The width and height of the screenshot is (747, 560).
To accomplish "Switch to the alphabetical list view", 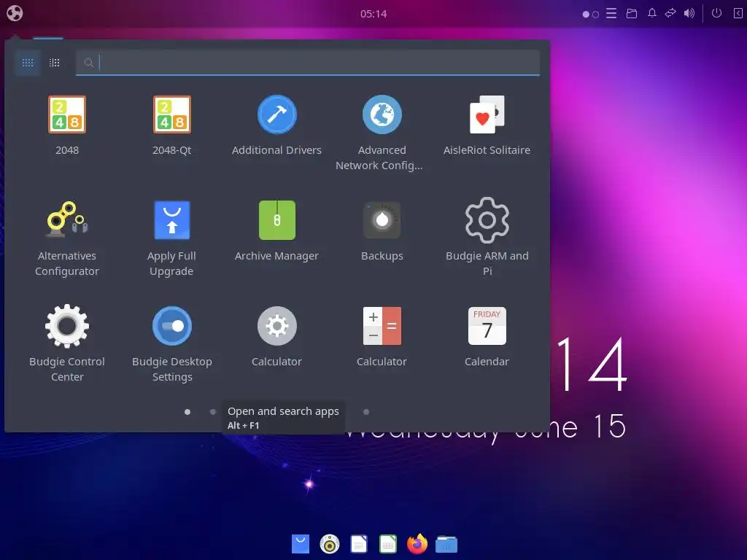I will [x=54, y=63].
